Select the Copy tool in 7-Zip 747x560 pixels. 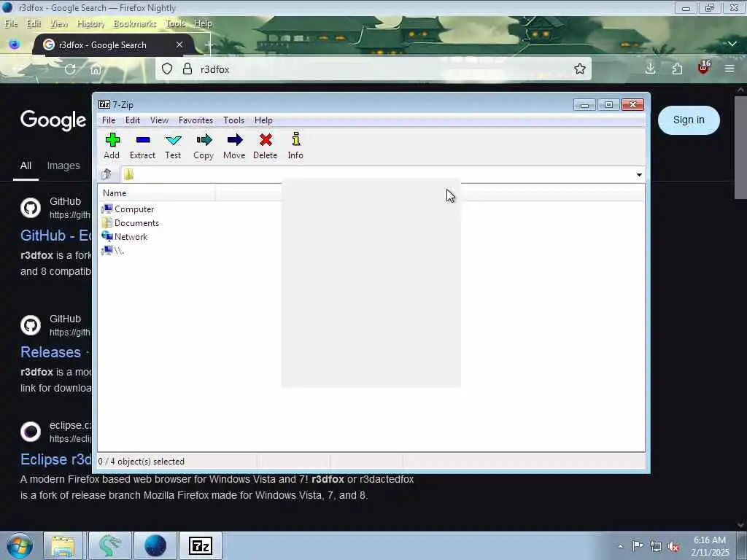[x=204, y=146]
